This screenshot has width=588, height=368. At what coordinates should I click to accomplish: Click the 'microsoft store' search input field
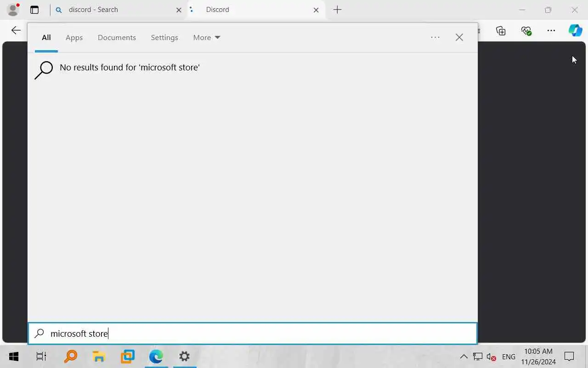253,333
